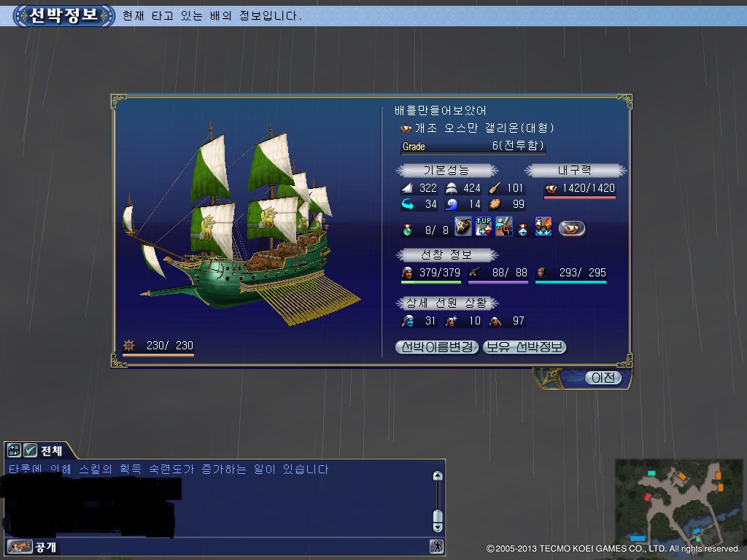Select the flaming ships skill icon
This screenshot has height=560, width=747.
(543, 227)
